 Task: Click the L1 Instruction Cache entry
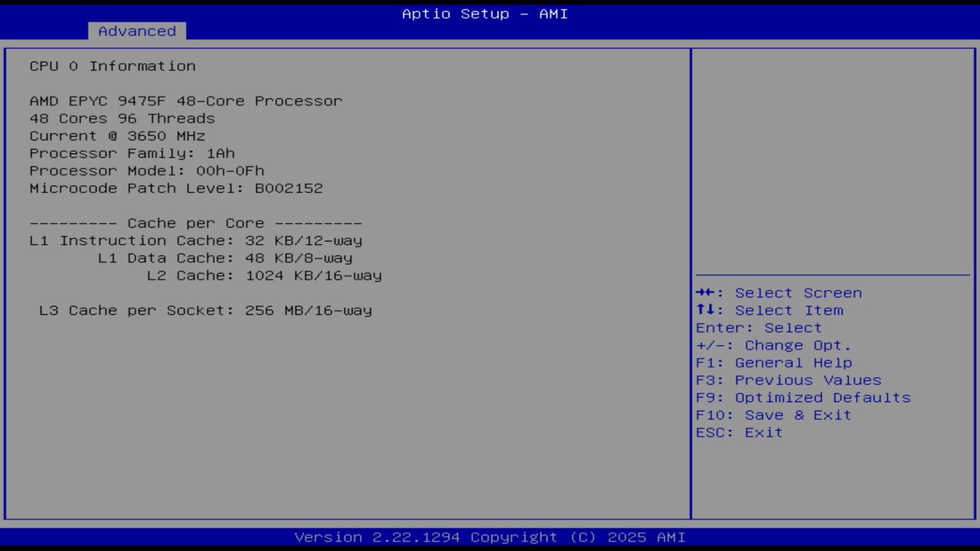[195, 240]
